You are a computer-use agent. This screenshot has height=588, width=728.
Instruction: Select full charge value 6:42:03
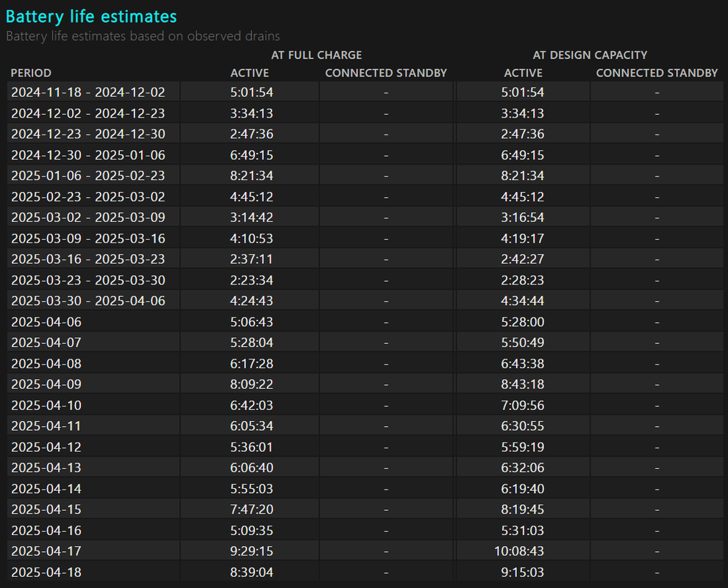(x=251, y=406)
